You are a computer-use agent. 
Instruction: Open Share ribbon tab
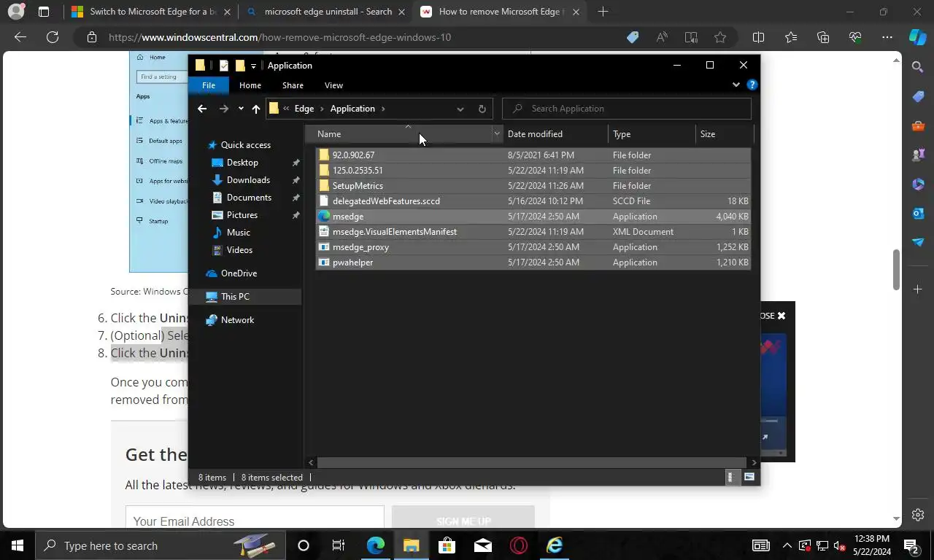point(293,85)
